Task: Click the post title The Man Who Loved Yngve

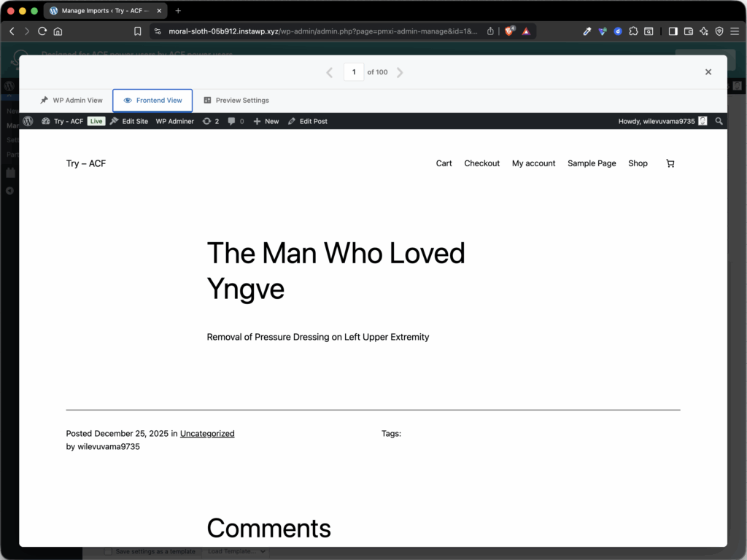Action: (336, 271)
